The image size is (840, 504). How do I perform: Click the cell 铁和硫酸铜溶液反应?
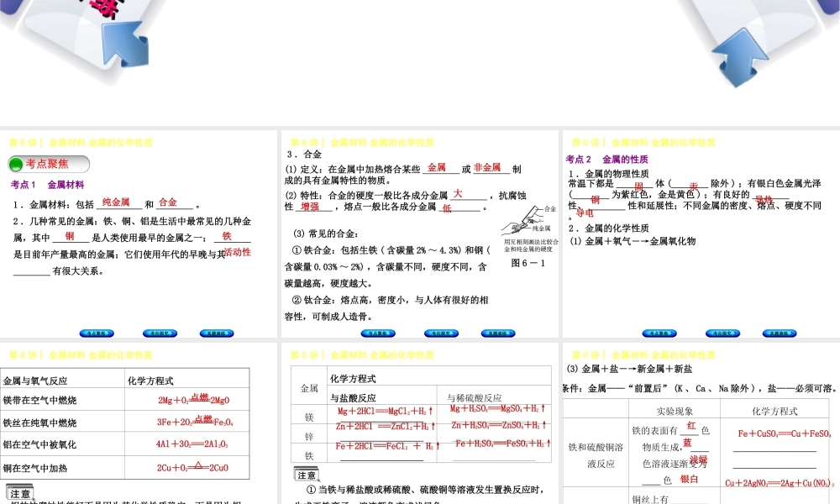(596, 455)
